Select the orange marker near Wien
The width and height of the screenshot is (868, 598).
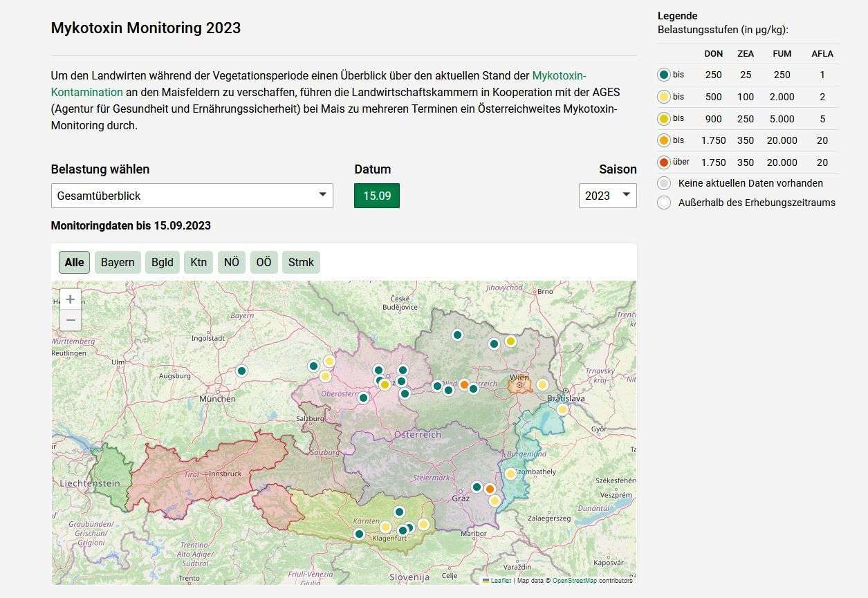click(463, 383)
